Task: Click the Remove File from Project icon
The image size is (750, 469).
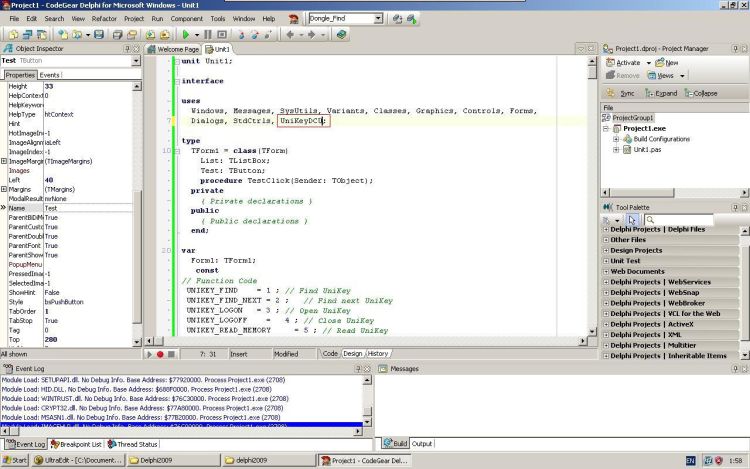Action: (x=165, y=34)
